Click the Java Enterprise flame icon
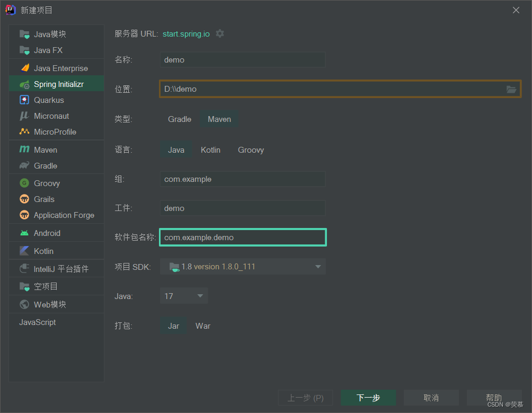532x413 pixels. click(x=24, y=68)
